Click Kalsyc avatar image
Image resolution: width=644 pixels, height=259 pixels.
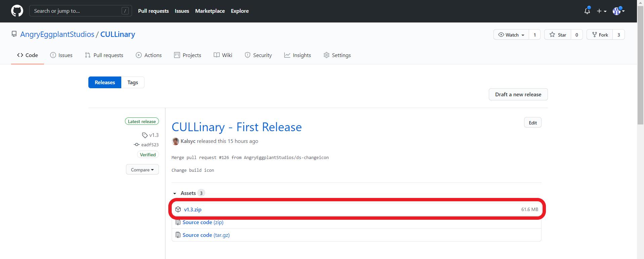[x=175, y=141]
